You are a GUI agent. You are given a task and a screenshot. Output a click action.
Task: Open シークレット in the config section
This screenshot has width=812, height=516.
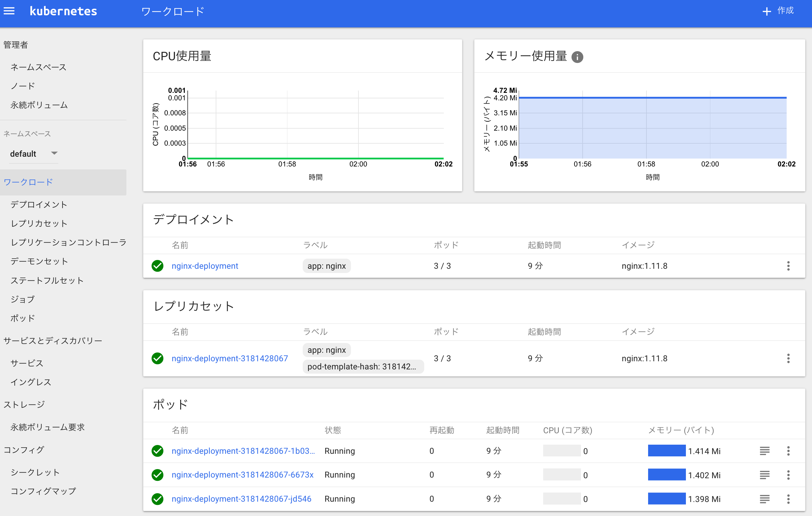point(35,472)
